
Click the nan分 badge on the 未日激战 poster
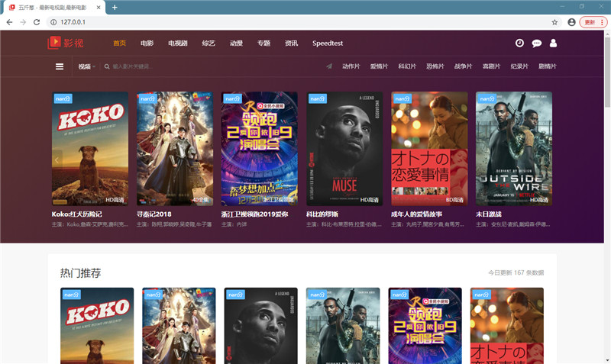coord(487,98)
